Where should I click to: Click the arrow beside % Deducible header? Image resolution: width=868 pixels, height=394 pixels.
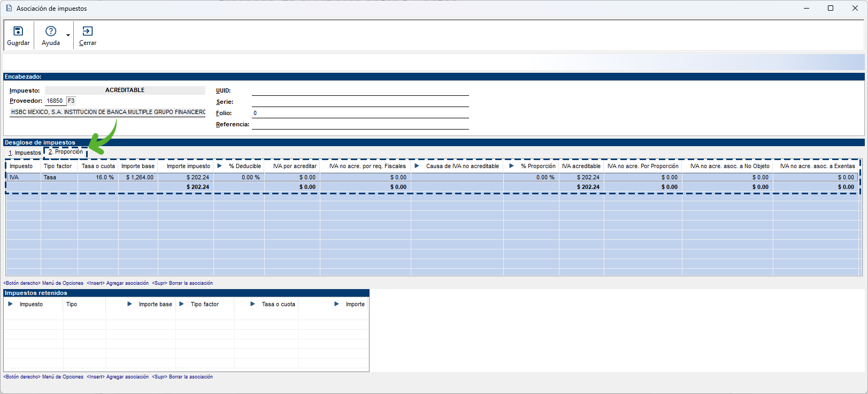pos(219,166)
